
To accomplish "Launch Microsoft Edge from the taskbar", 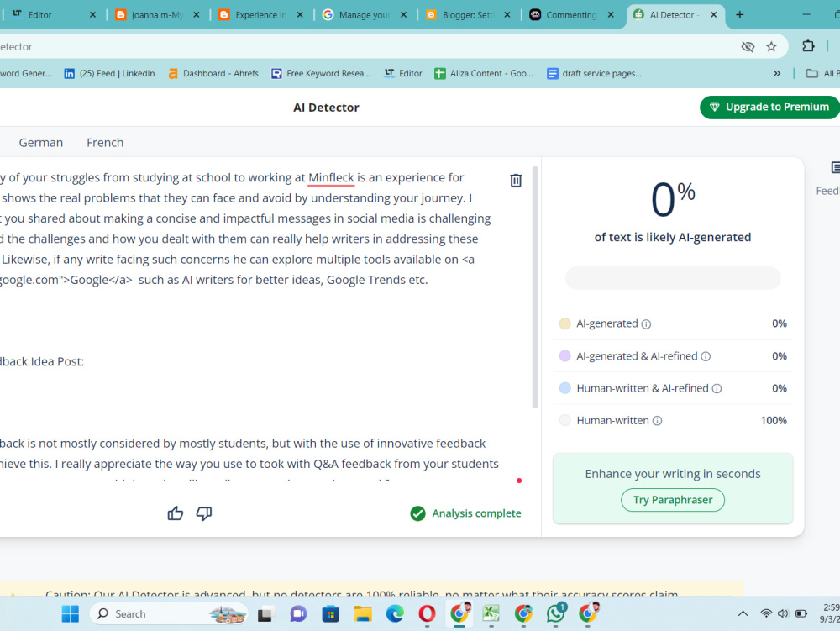I will click(395, 614).
